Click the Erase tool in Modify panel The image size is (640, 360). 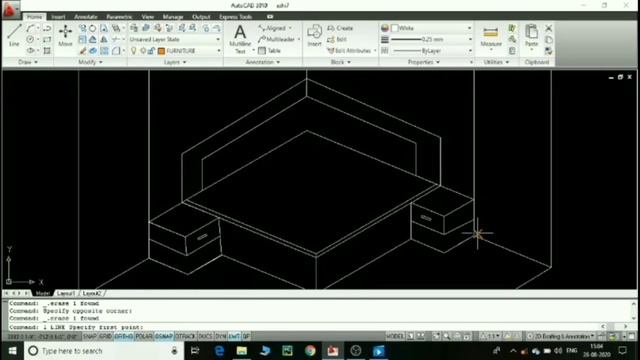(82, 51)
